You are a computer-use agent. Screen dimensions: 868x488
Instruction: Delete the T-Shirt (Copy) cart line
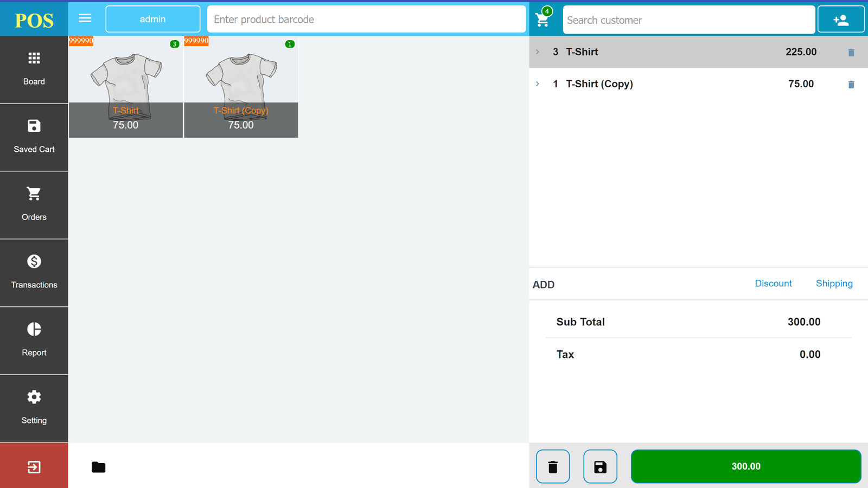851,85
